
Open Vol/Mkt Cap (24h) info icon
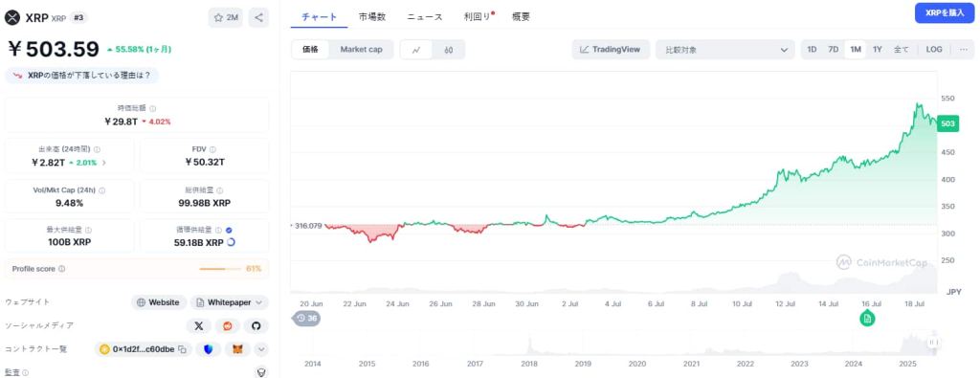click(101, 190)
